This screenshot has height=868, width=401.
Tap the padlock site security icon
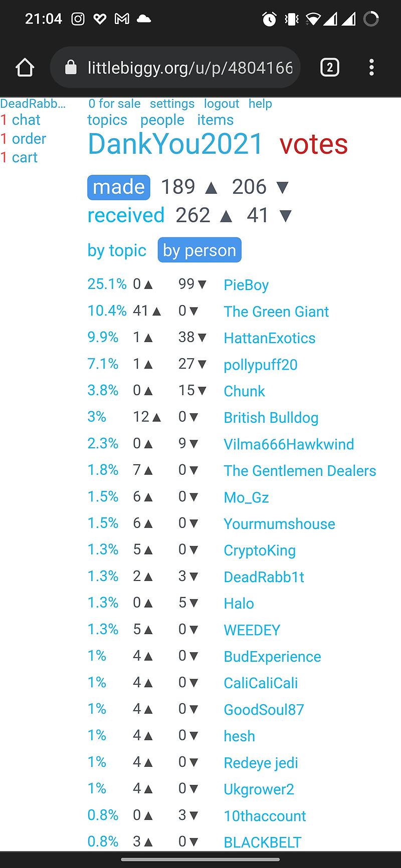tap(71, 68)
